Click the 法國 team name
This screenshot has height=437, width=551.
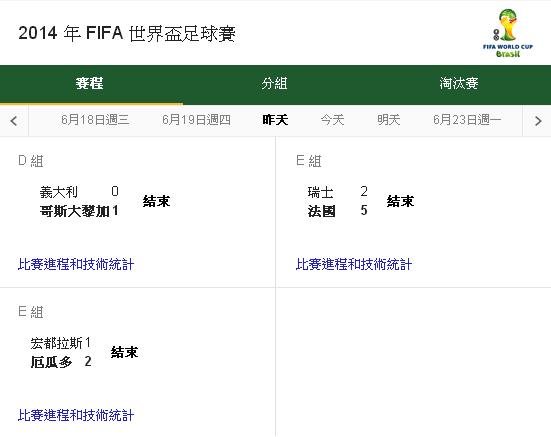(322, 211)
